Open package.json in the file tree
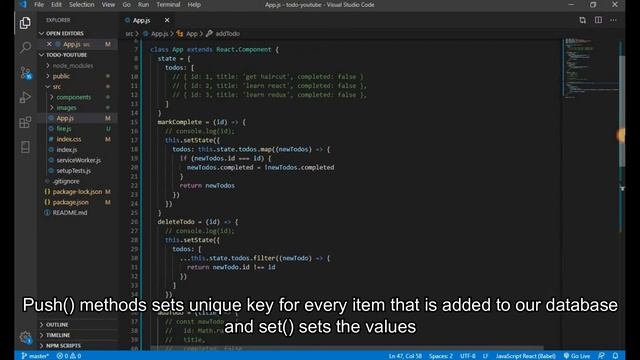 (70, 202)
